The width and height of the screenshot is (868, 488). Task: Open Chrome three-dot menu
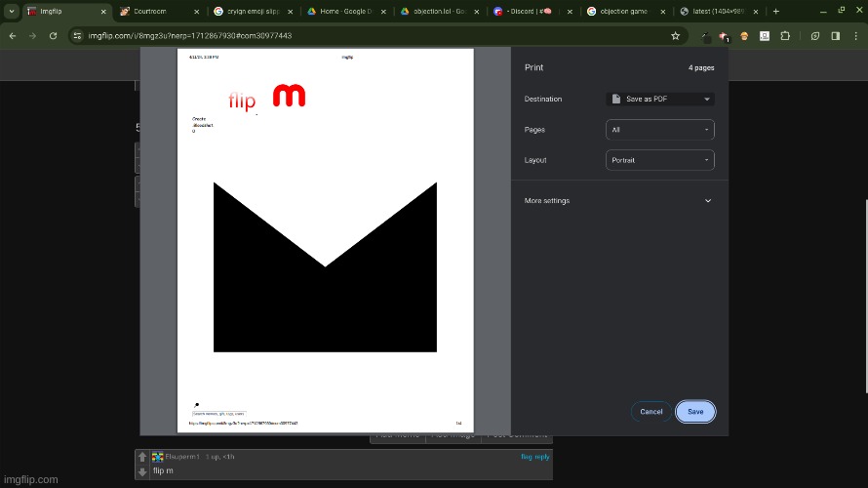click(856, 36)
